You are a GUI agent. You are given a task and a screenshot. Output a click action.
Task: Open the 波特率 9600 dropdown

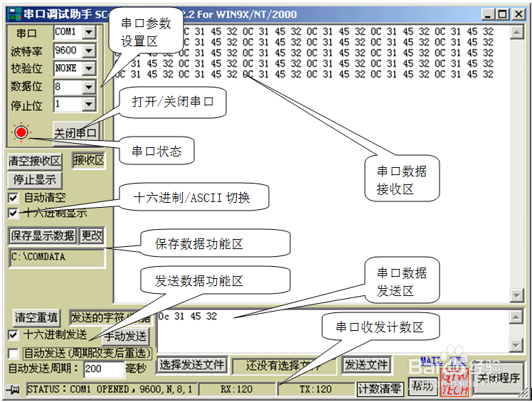(x=89, y=51)
